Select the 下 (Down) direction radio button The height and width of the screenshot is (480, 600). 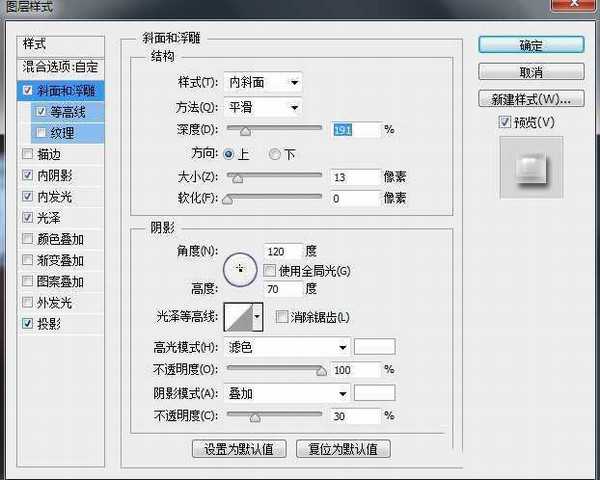[x=275, y=154]
